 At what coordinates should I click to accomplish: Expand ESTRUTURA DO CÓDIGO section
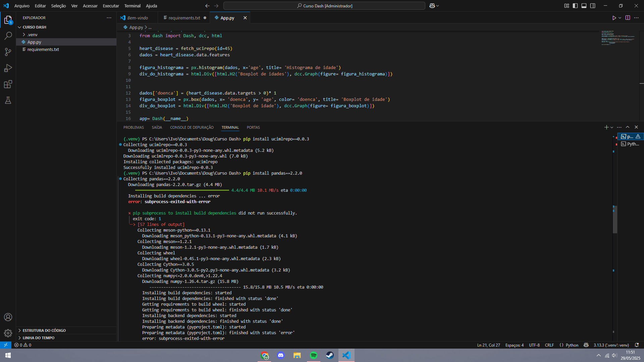(x=66, y=330)
